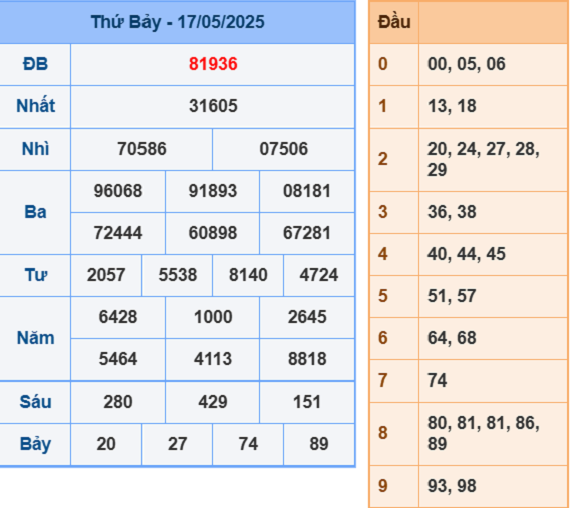Click head digit 7 in Đầu column
Screen dimensions: 571x508
point(382,381)
